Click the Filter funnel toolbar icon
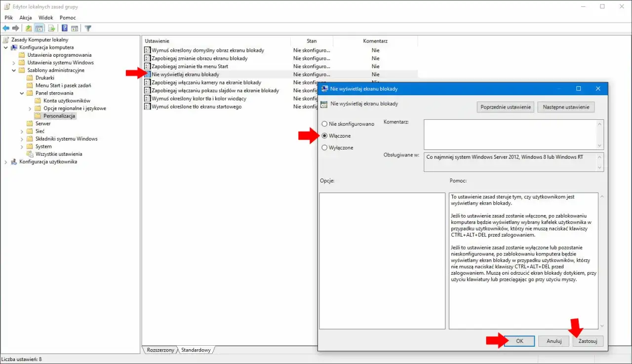 [x=88, y=28]
